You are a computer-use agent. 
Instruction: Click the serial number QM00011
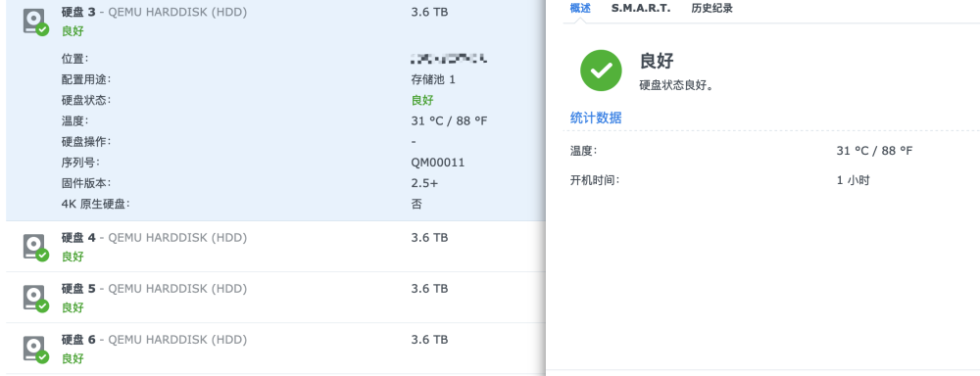click(437, 163)
